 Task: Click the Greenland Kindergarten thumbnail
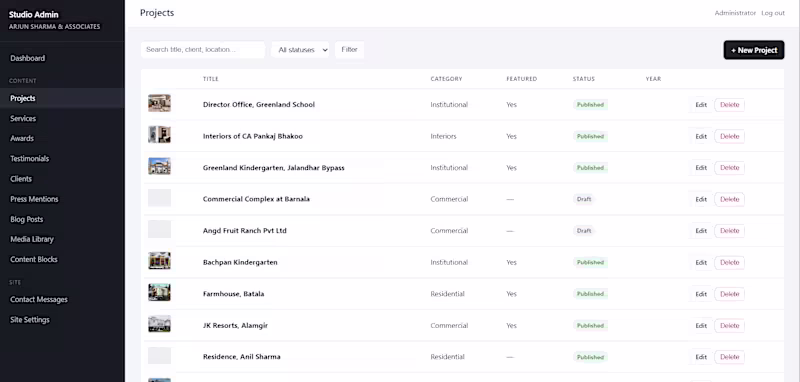159,166
